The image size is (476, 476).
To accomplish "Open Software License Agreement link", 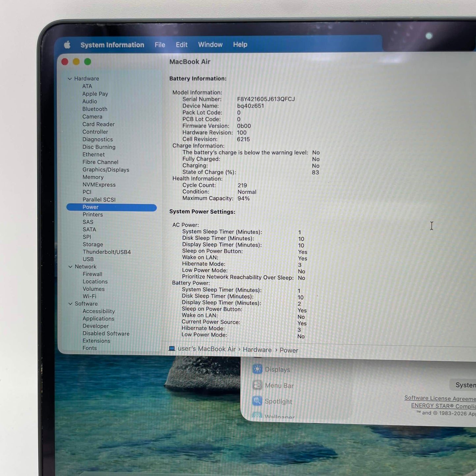I will (440, 399).
